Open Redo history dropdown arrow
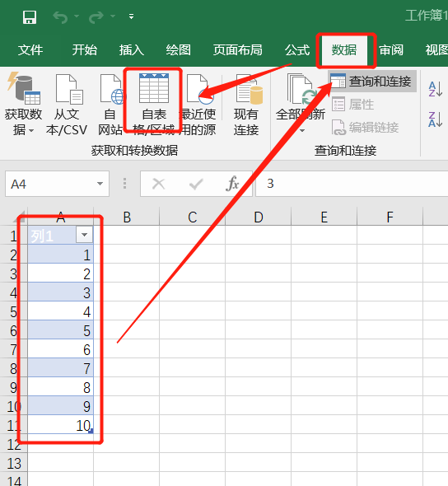448x486 pixels. point(113,16)
